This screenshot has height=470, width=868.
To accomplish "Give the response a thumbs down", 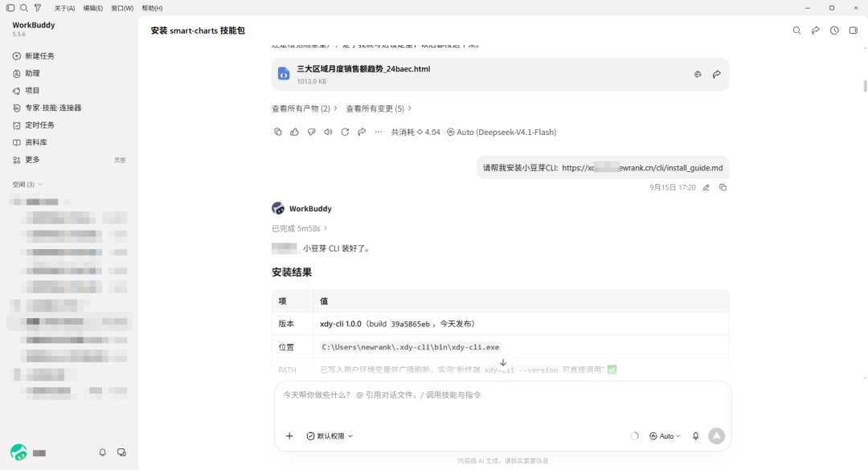I will pyautogui.click(x=312, y=132).
